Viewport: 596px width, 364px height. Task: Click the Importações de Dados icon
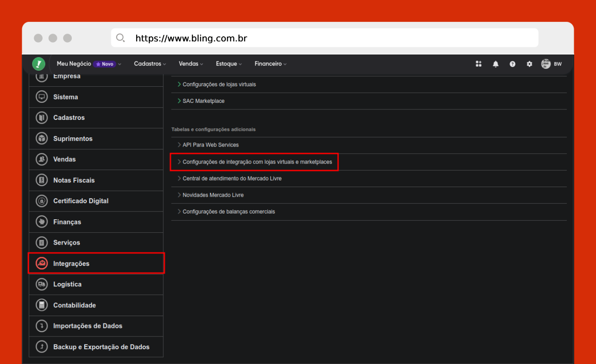[x=41, y=326]
